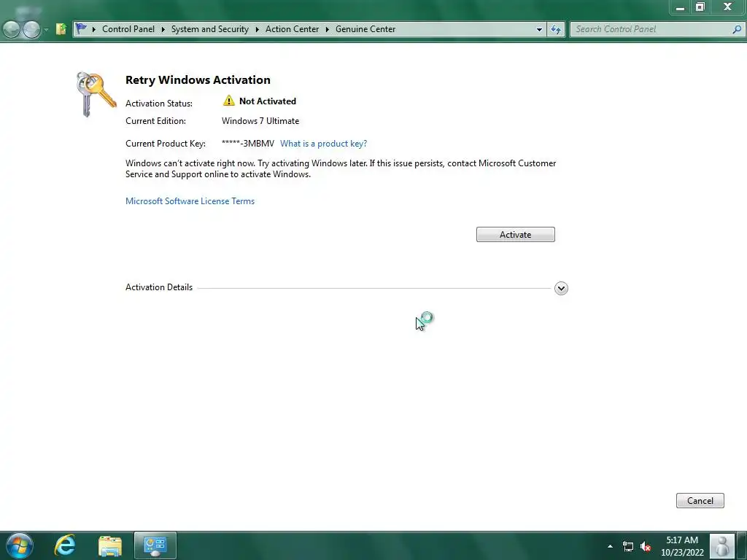Click the 'Windows 7 Ultimate' edition text

260,121
